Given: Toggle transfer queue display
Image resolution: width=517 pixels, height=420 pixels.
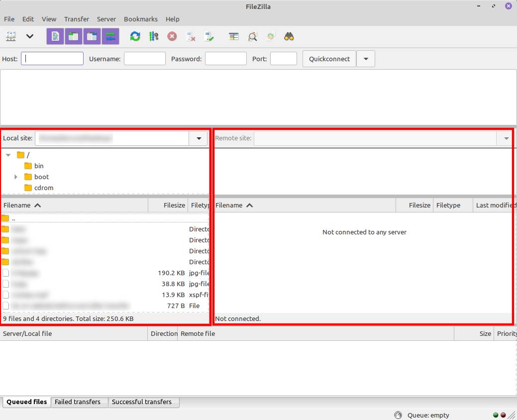Looking at the screenshot, I should click(x=110, y=36).
